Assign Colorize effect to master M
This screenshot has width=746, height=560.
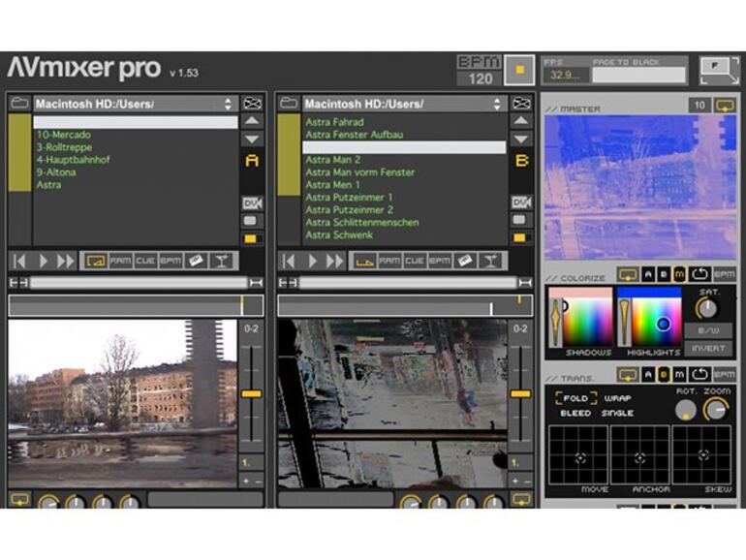tap(679, 274)
